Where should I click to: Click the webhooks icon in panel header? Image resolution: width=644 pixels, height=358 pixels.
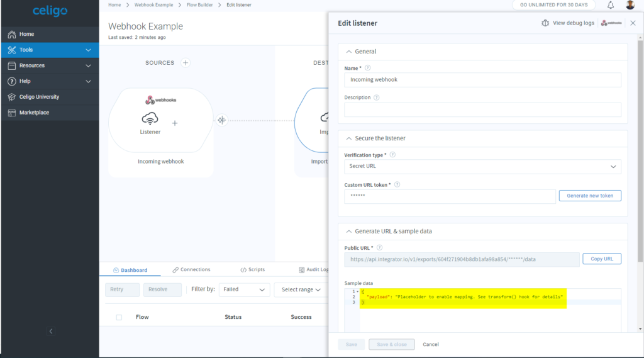[x=611, y=23]
